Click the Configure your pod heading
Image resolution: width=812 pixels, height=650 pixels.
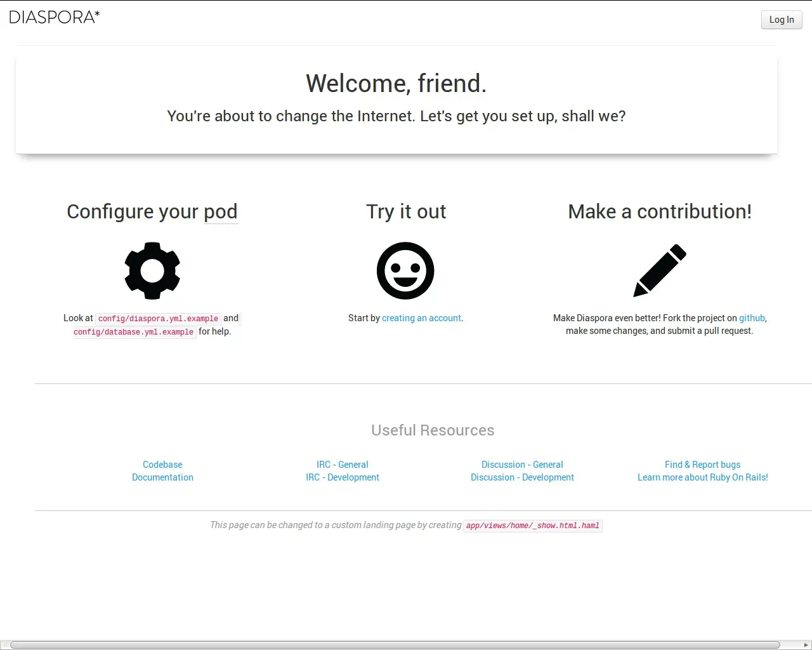(152, 211)
